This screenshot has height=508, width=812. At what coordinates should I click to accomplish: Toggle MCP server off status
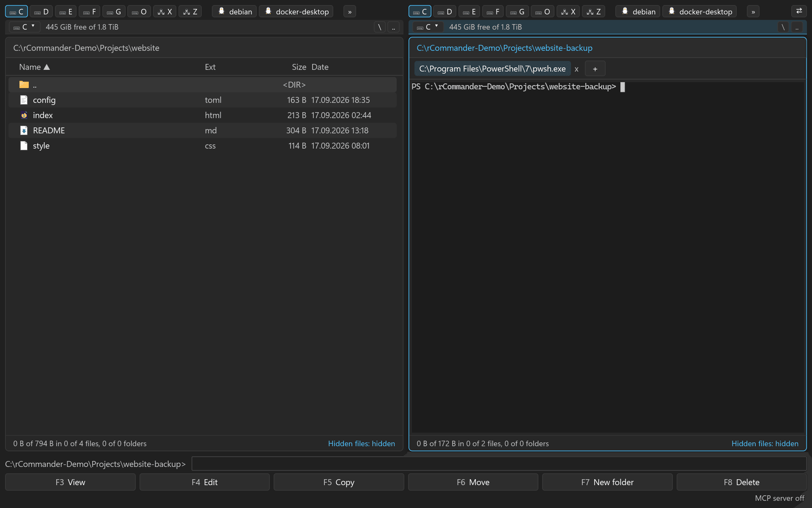779,498
